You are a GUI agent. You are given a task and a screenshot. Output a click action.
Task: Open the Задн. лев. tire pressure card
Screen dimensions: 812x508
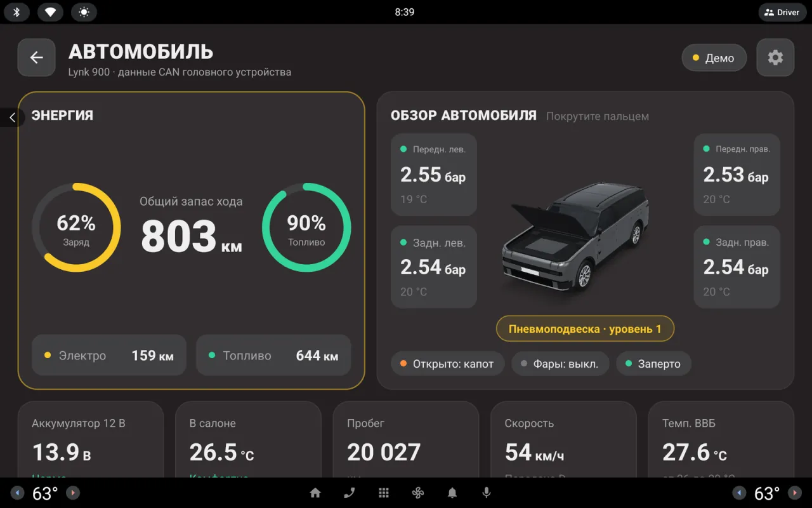[434, 267]
